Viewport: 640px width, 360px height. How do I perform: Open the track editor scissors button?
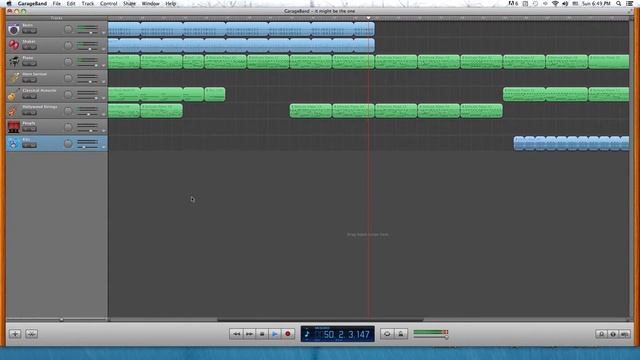pyautogui.click(x=31, y=334)
